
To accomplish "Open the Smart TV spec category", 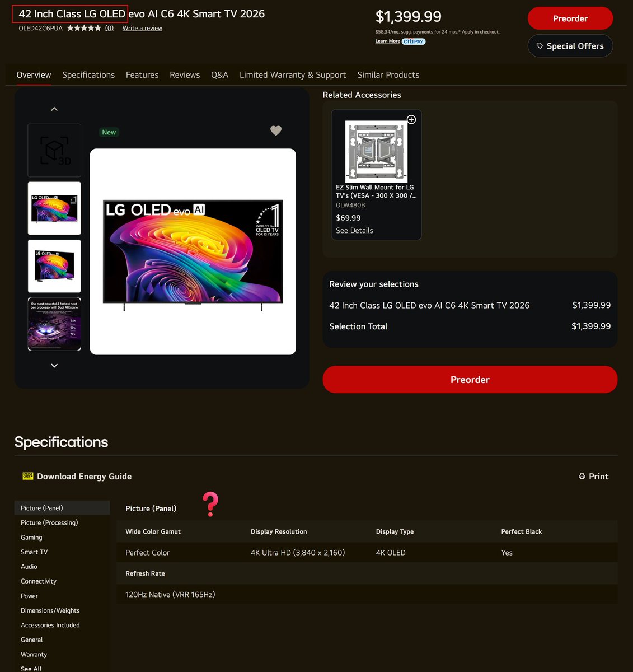I will (x=34, y=552).
